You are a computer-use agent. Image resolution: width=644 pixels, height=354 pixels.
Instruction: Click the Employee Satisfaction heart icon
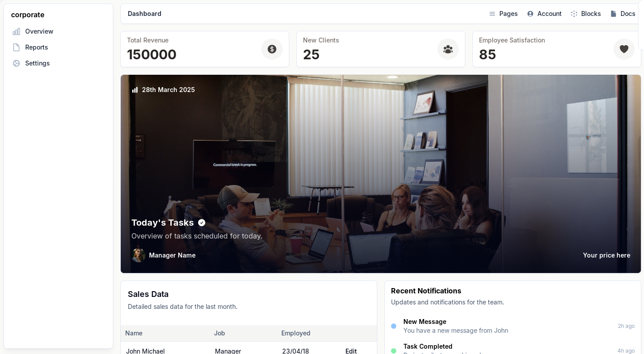624,49
